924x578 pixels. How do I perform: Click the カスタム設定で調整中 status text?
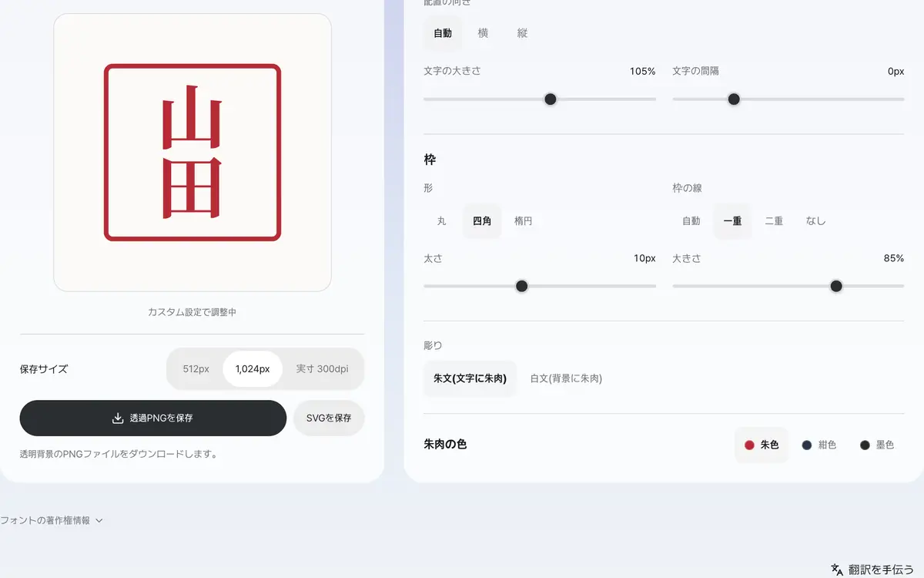tap(192, 312)
